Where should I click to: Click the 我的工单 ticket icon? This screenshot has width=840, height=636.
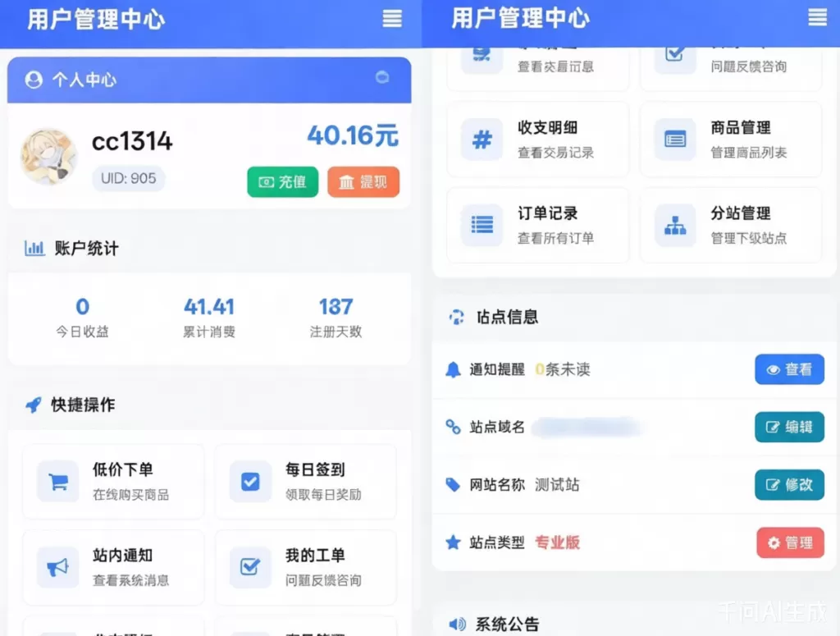click(250, 567)
